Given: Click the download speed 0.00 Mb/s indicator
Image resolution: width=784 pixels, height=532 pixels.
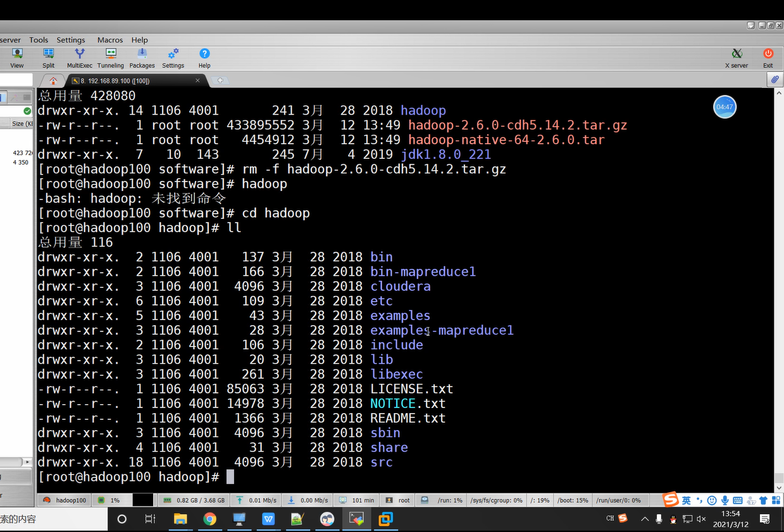Looking at the screenshot, I should (x=308, y=500).
